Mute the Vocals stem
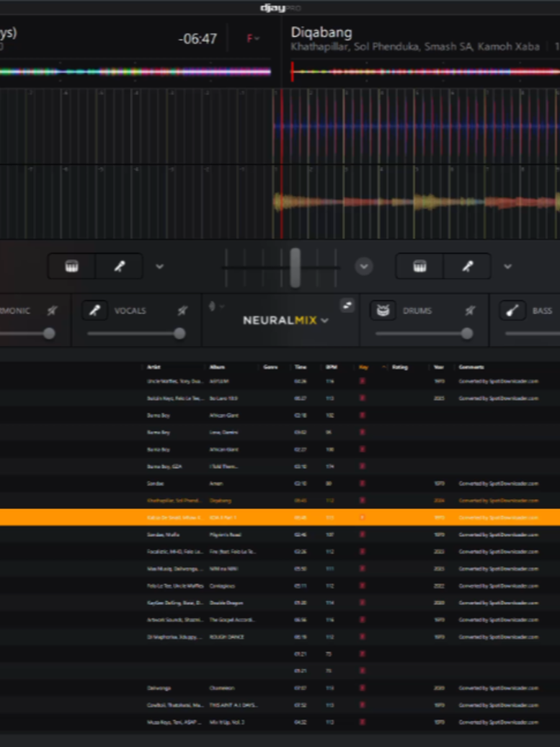This screenshot has height=747, width=560. 182,311
